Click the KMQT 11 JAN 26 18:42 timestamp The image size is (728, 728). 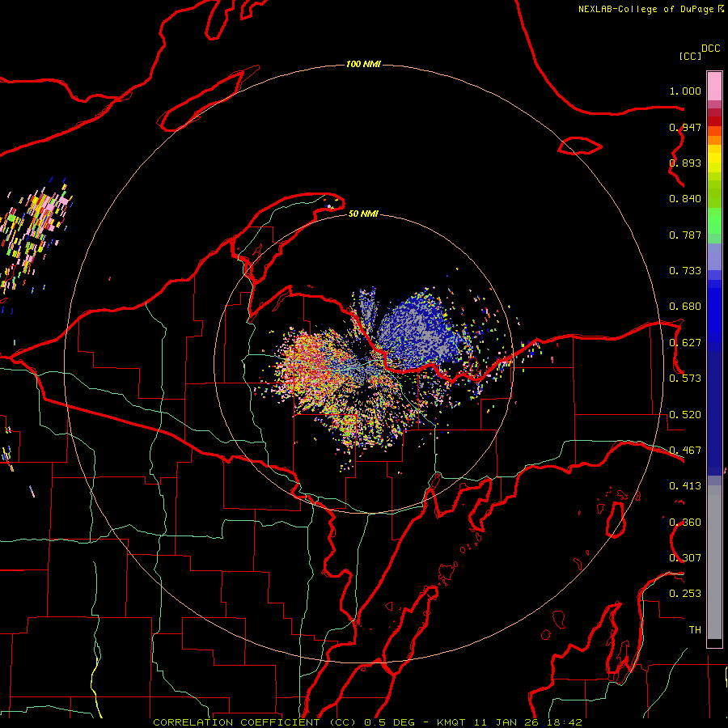click(510, 722)
